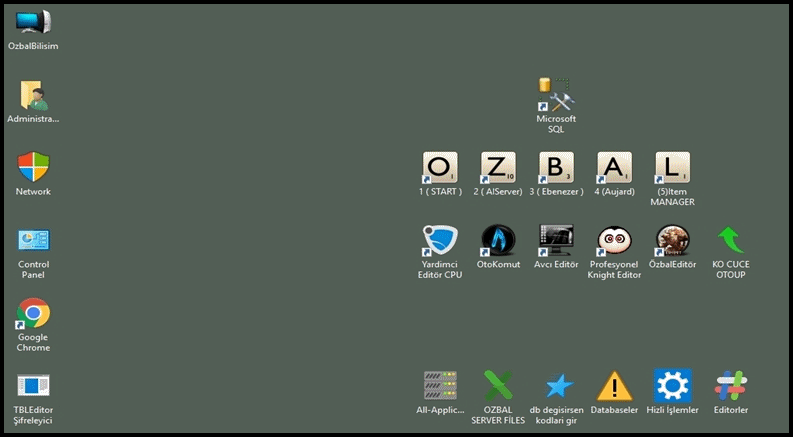The height and width of the screenshot is (437, 793).
Task: Open TBLEditor Şifreleyici icon
Action: tap(33, 386)
